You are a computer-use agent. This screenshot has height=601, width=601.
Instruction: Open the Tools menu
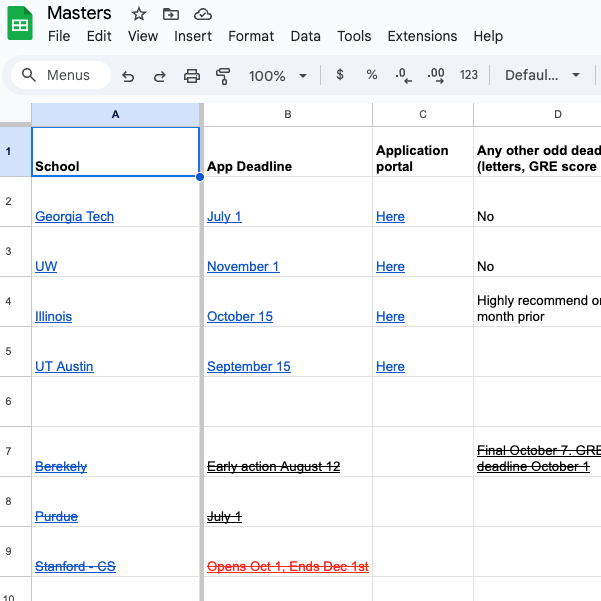(354, 36)
